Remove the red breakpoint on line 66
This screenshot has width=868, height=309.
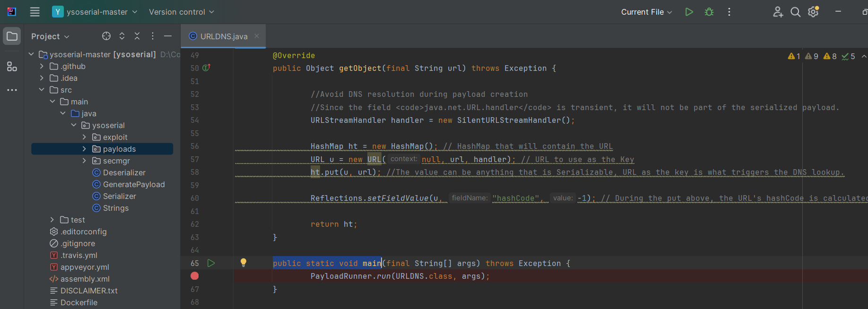(x=194, y=276)
